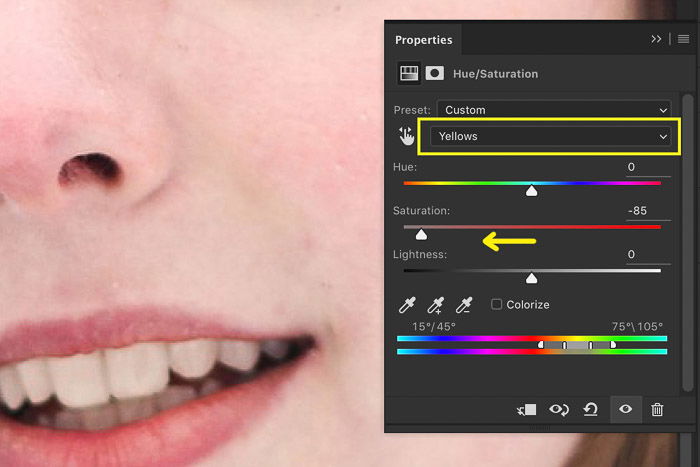Click the Properties panel vertical scrollbar
This screenshot has width=700, height=467.
click(688, 243)
